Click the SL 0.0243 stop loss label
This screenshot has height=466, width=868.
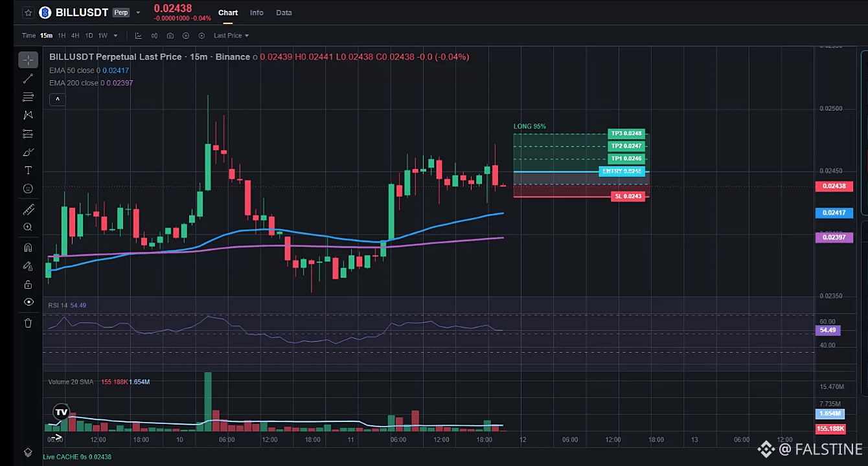point(628,196)
